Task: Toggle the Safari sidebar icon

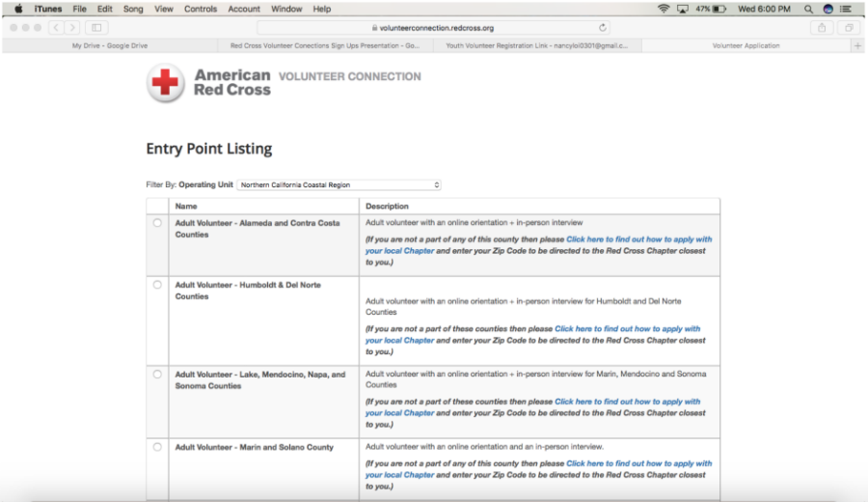Action: (x=96, y=28)
